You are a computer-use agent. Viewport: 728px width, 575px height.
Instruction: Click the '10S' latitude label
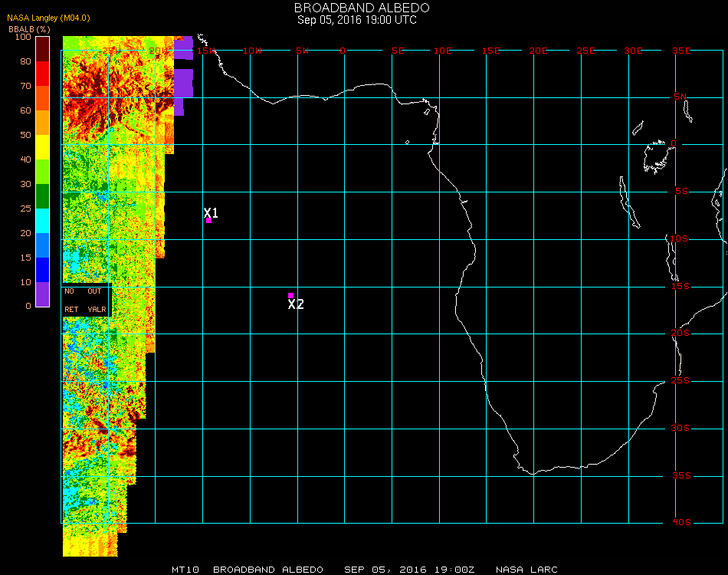click(679, 238)
